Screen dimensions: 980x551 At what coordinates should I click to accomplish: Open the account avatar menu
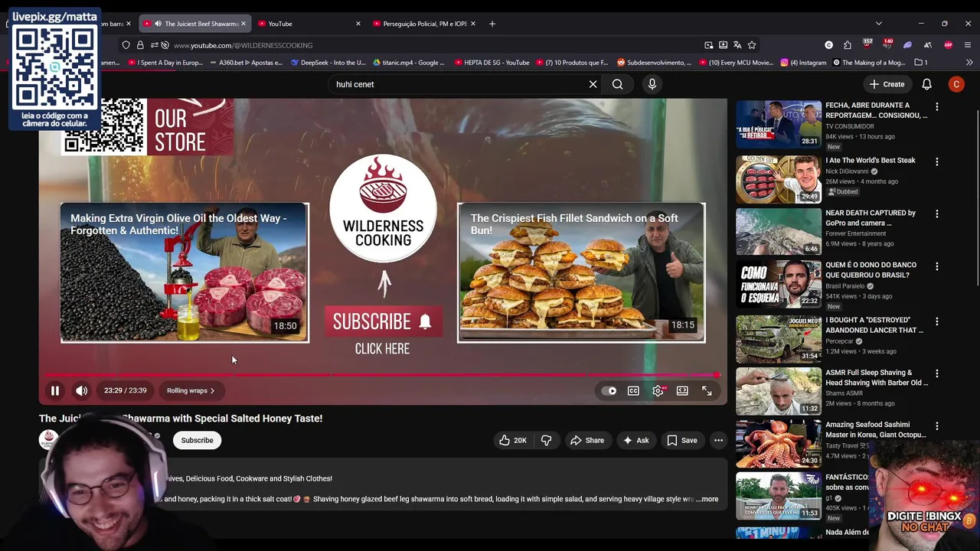pyautogui.click(x=956, y=84)
